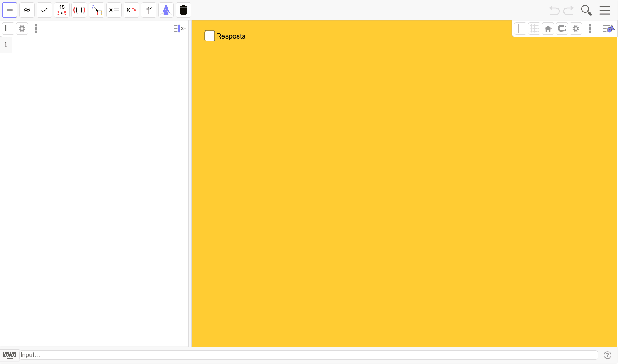This screenshot has height=364, width=618.
Task: Toggle the Graphics view style bar
Action: pyautogui.click(x=608, y=29)
